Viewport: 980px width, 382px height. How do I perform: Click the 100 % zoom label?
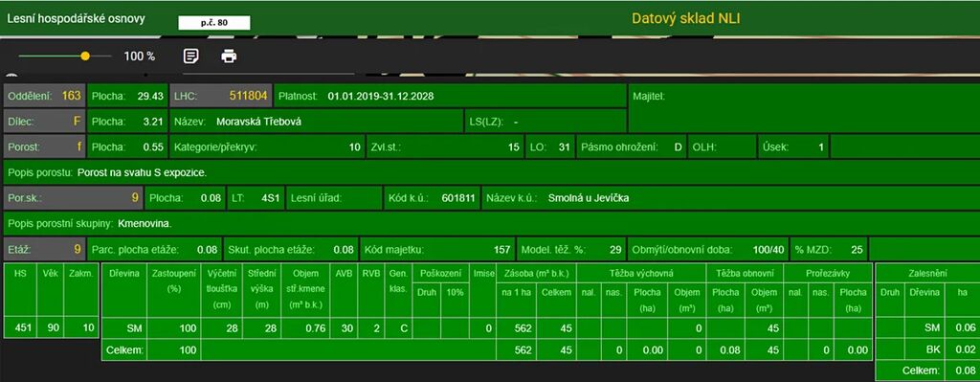point(140,56)
